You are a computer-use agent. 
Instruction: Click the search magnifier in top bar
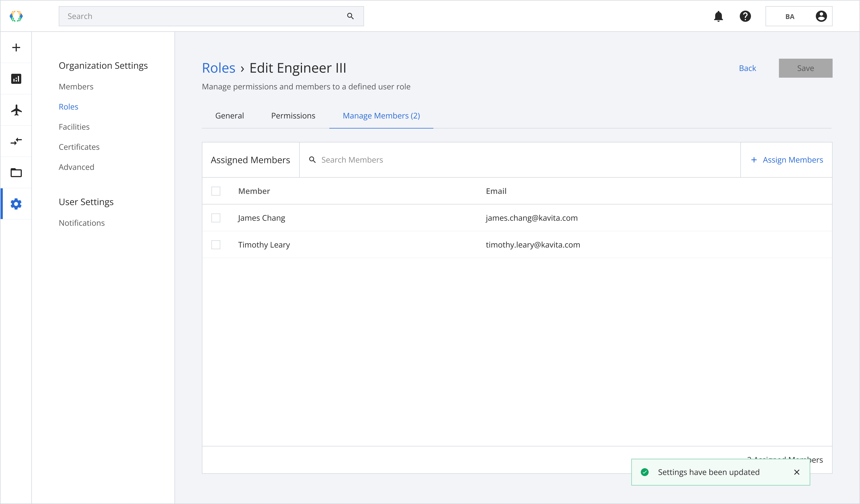350,16
